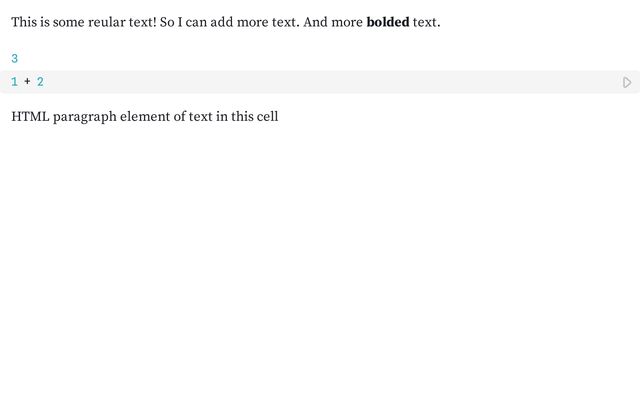Select the HTML paragraph element cell
Screen dimensions: 640x400
coord(144,116)
